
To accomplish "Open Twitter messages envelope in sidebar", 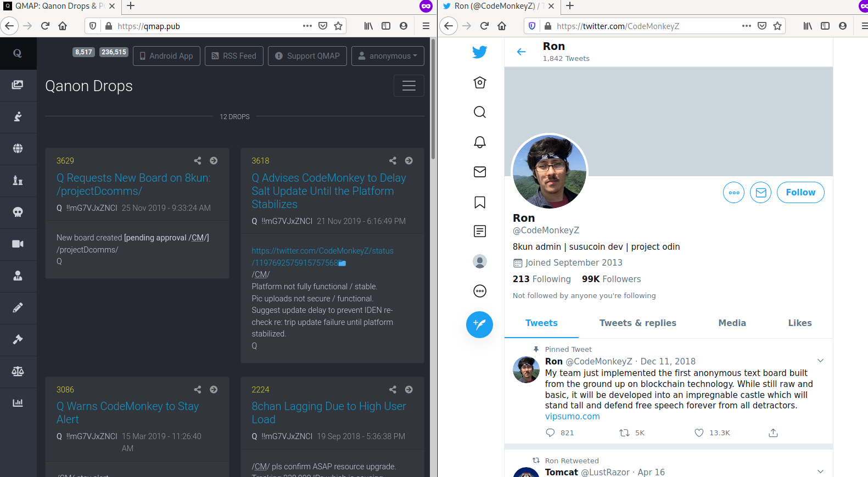I will click(x=480, y=172).
